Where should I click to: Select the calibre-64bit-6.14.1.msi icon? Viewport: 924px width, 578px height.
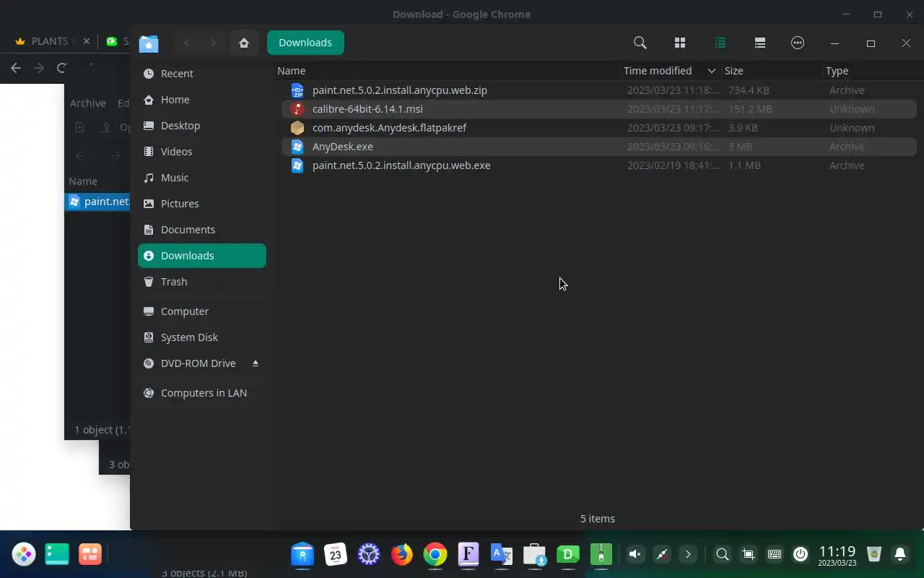(x=297, y=109)
